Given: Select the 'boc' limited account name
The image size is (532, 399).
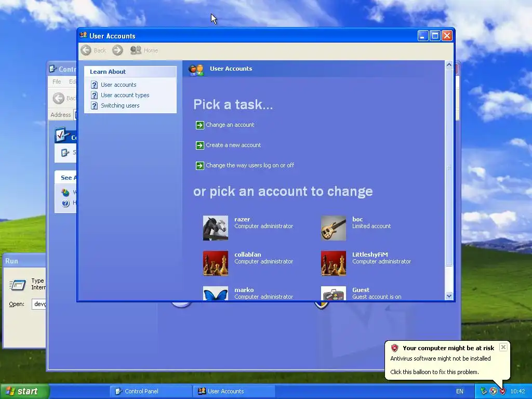Looking at the screenshot, I should pyautogui.click(x=357, y=219).
